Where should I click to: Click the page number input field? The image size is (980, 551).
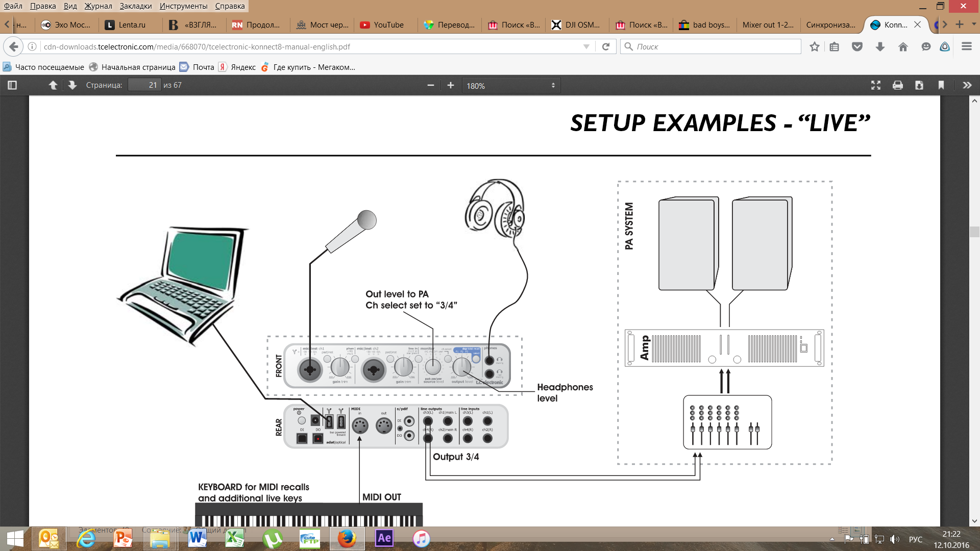pos(144,85)
